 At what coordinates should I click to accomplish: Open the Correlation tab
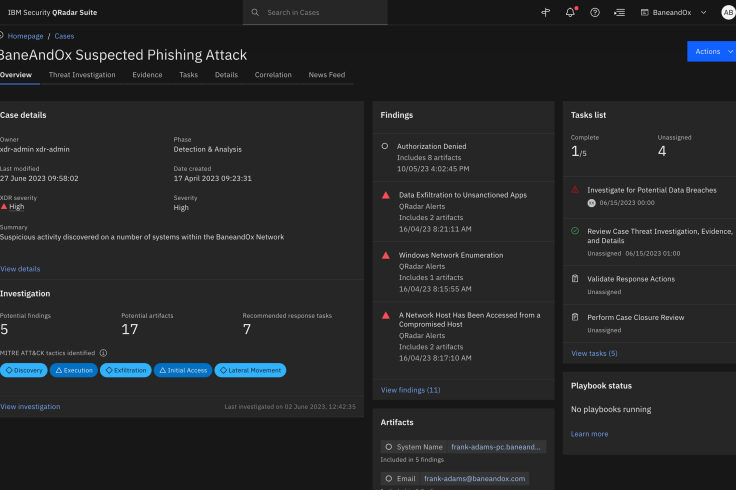(x=273, y=75)
